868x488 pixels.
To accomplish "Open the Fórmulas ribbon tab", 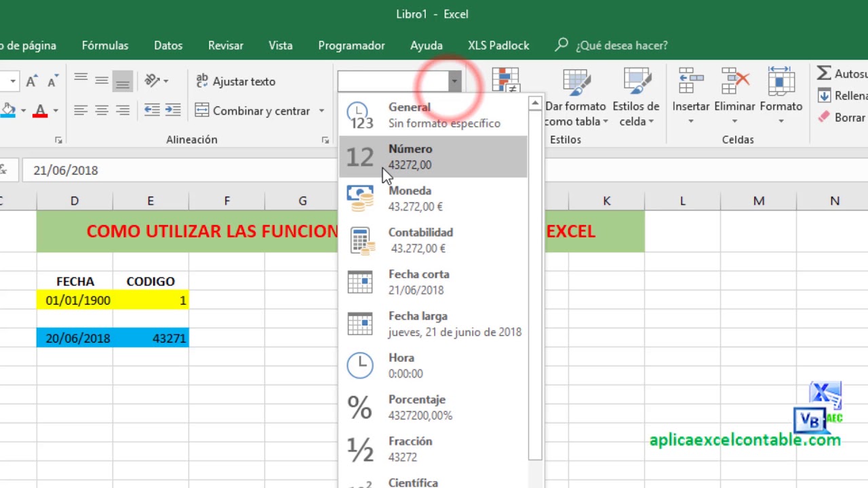I will point(105,45).
